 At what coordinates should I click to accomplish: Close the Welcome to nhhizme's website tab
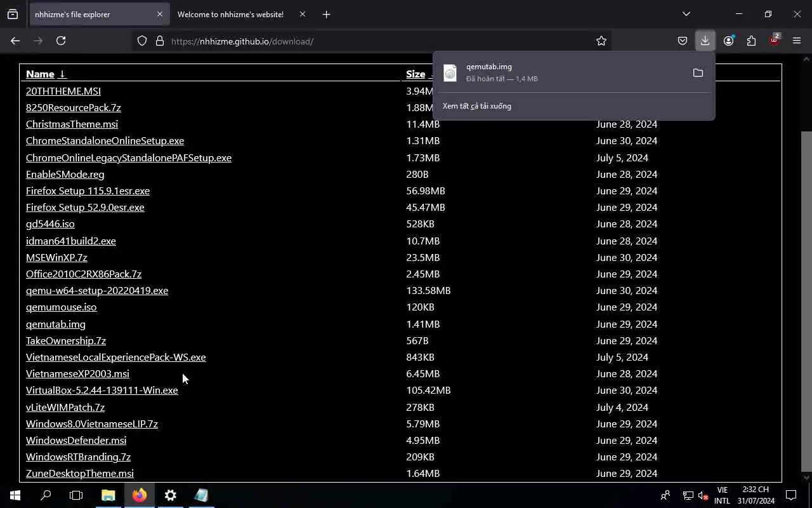click(x=302, y=14)
